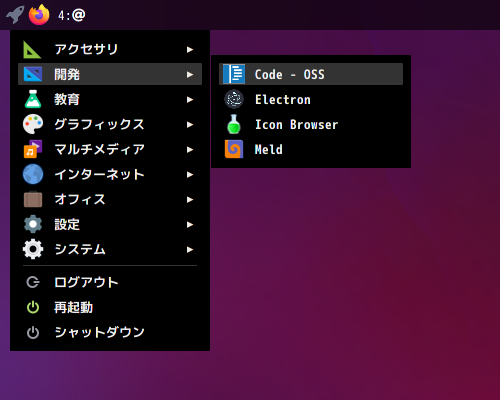
Task: Expand the グラフィックス submenu arrow
Action: tap(190, 124)
